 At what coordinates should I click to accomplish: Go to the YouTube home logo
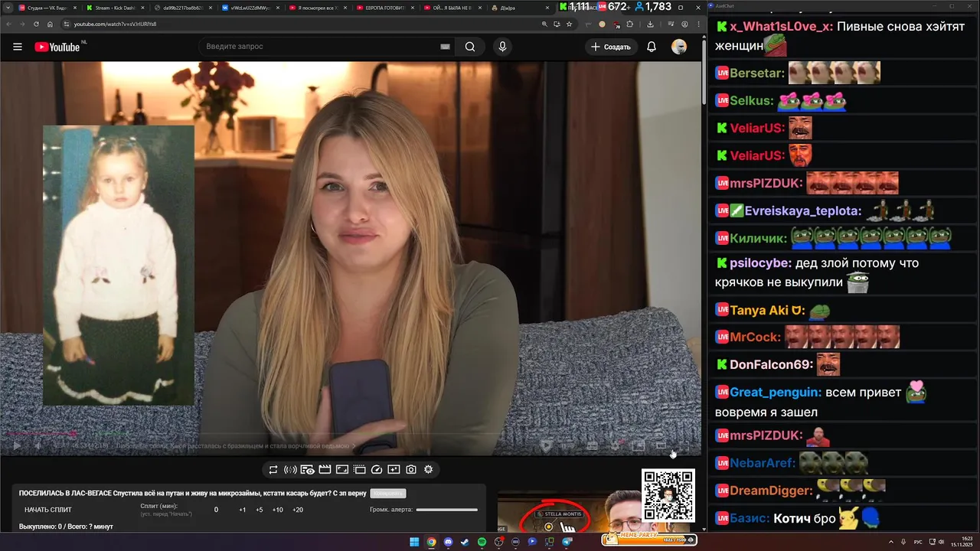(57, 47)
